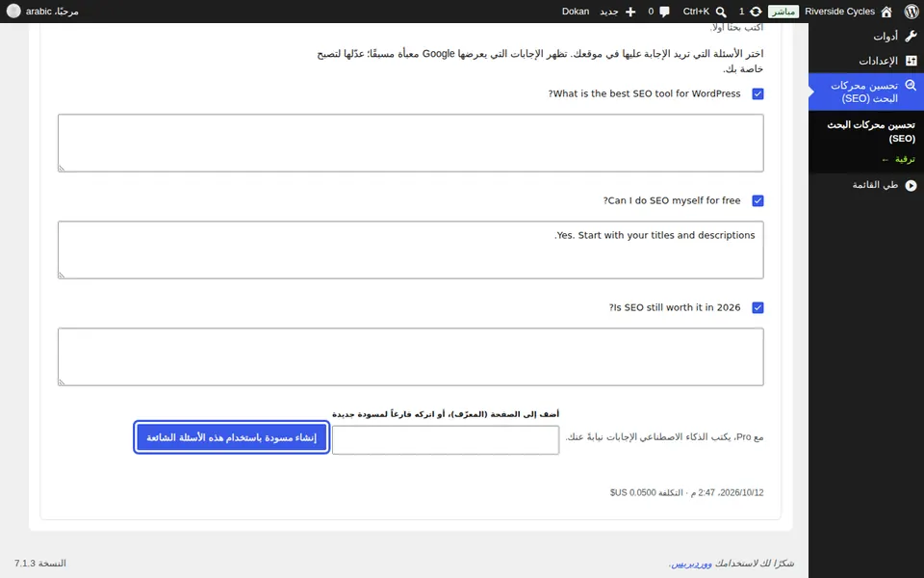Click the Tools wrench icon
This screenshot has height=578, width=924.
[911, 37]
